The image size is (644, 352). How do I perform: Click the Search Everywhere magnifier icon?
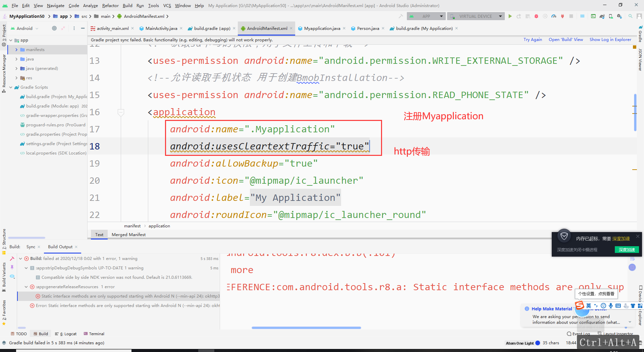pos(631,16)
